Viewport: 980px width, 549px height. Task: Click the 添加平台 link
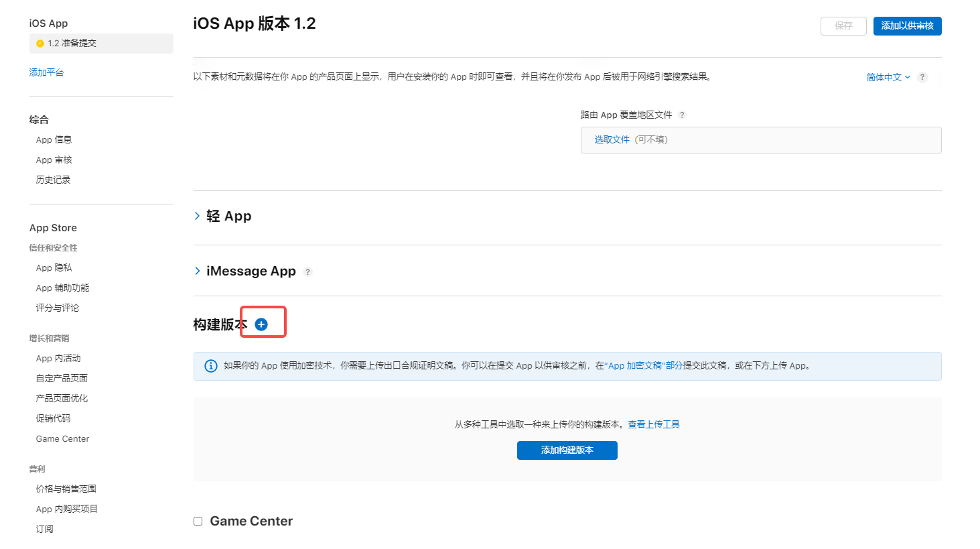(x=46, y=72)
